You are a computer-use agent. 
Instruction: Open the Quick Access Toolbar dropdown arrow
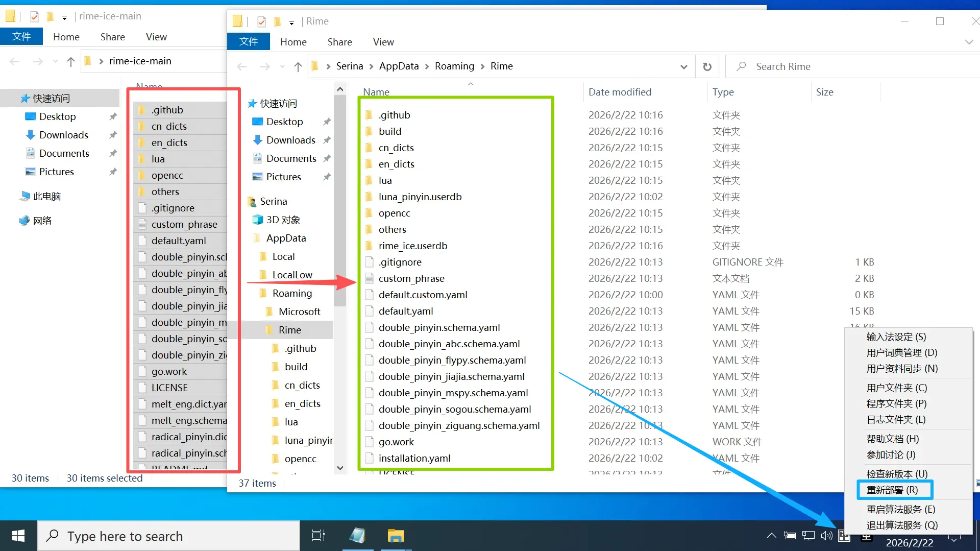pos(291,22)
